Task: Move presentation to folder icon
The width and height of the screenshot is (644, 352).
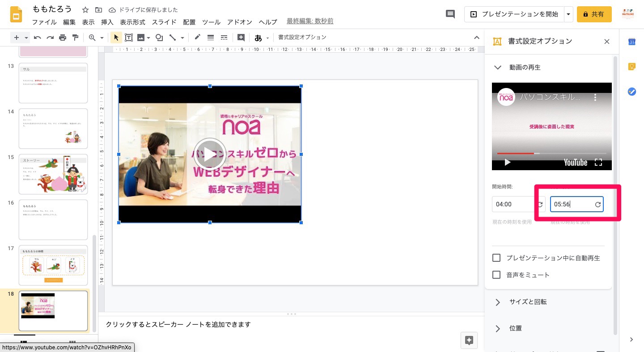Action: (98, 10)
